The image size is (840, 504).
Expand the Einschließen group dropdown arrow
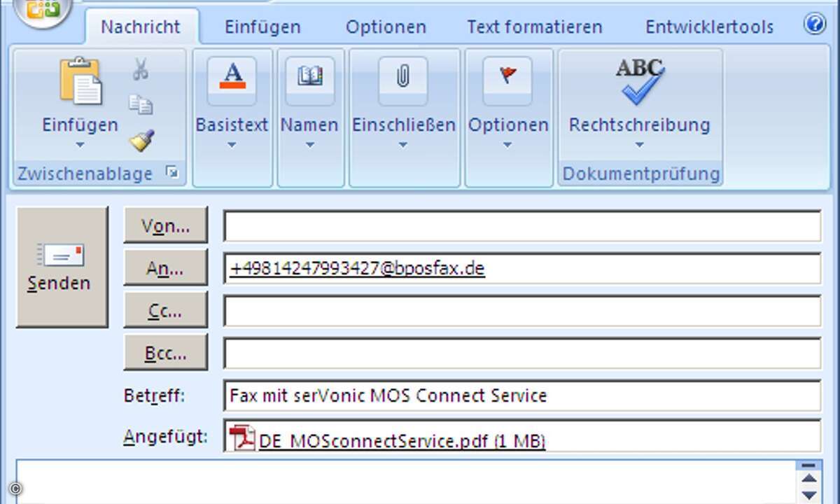[402, 145]
